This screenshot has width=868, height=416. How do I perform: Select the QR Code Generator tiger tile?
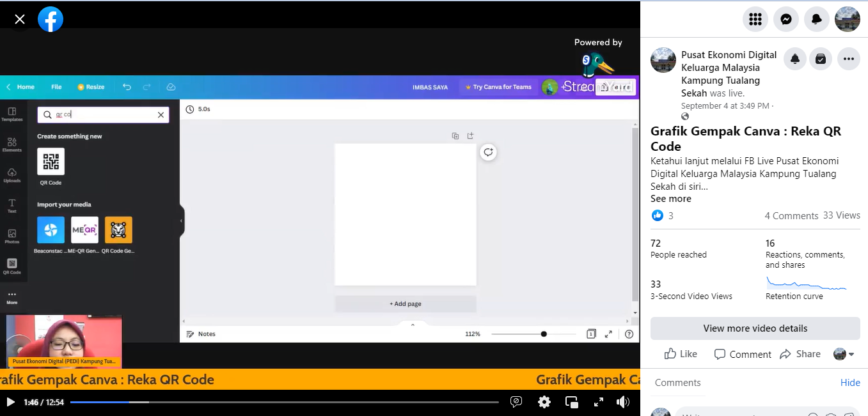118,230
